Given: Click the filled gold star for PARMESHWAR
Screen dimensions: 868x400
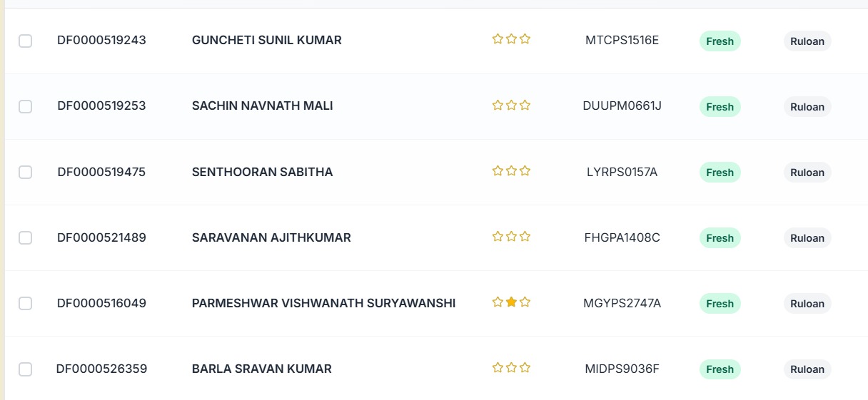Looking at the screenshot, I should (511, 302).
